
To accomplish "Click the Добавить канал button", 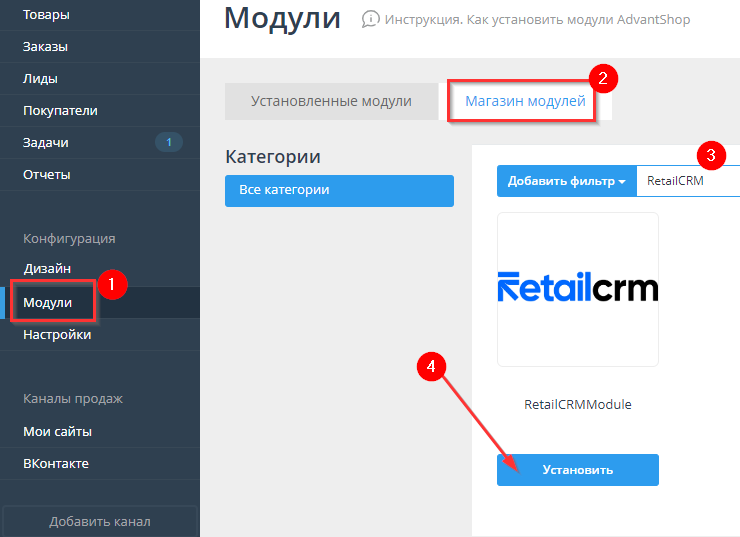I will click(x=100, y=521).
